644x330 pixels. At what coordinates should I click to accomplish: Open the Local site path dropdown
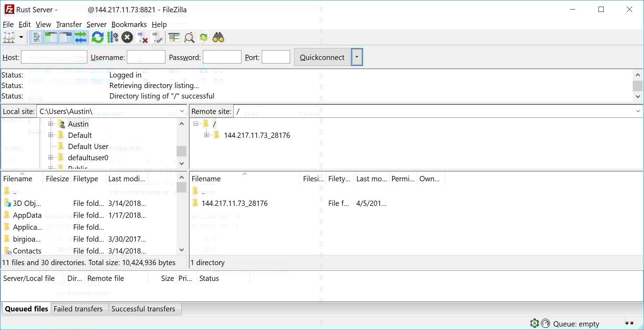tap(182, 111)
